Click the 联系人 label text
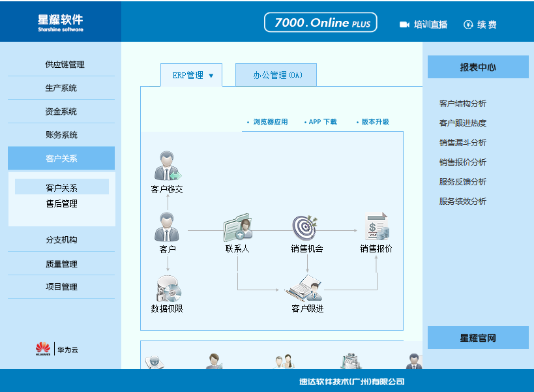 (x=237, y=249)
